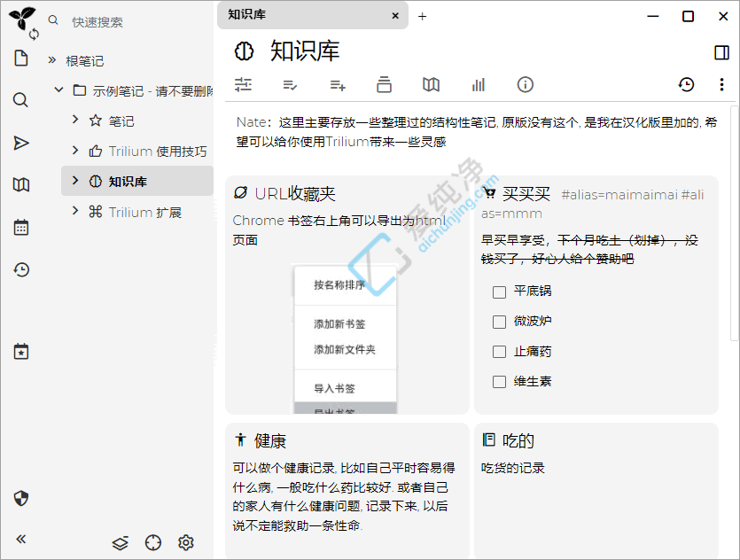Screen dimensions: 740x560
Task: Open the note info icon in ribbon
Action: tap(525, 84)
